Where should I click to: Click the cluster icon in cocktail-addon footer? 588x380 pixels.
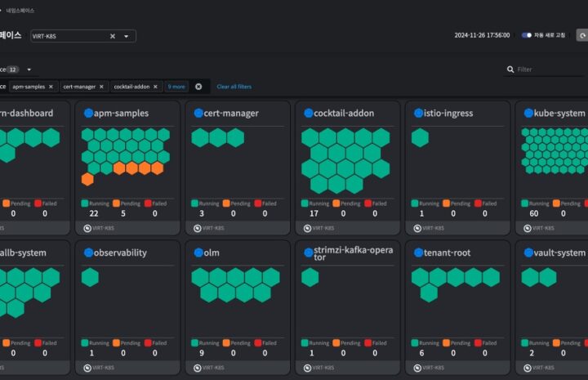pos(307,228)
